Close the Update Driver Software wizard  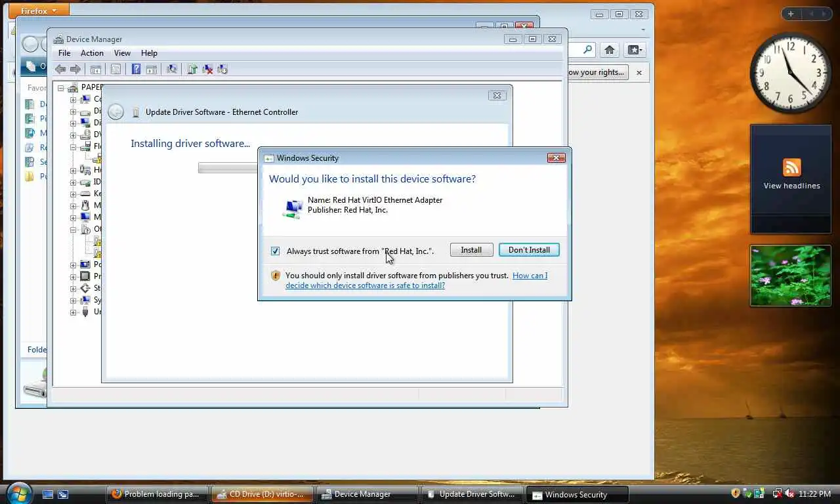point(497,96)
